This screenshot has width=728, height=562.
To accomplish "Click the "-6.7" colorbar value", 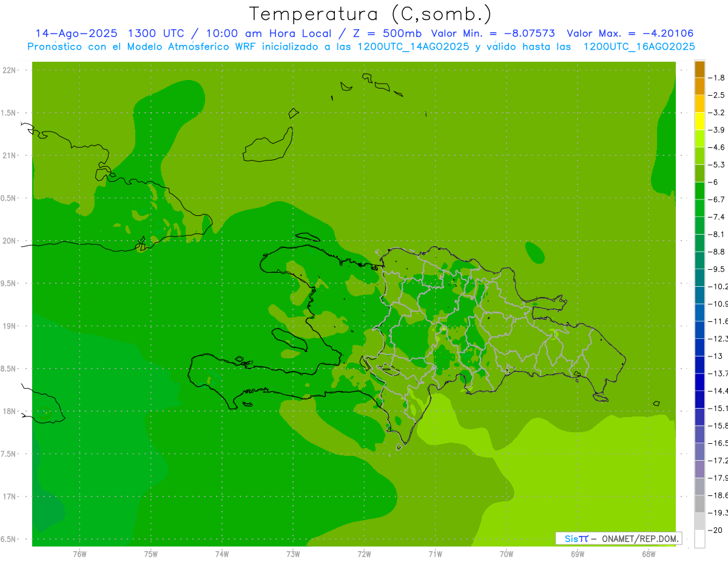I will click(716, 199).
